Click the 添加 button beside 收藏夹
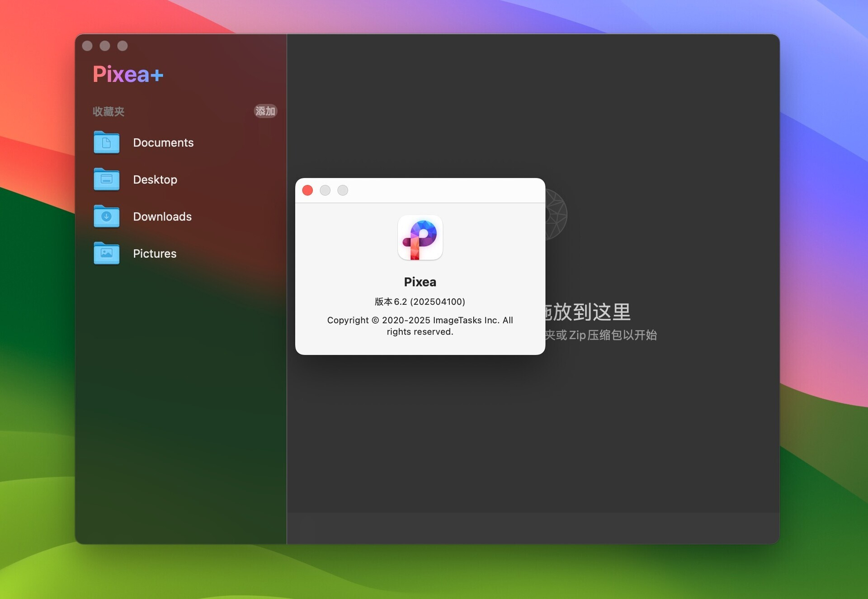 [265, 111]
